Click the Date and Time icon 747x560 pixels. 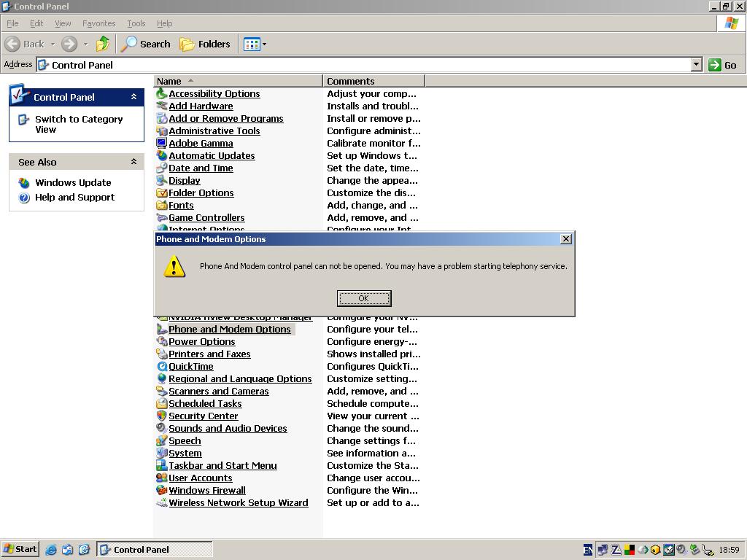click(162, 168)
